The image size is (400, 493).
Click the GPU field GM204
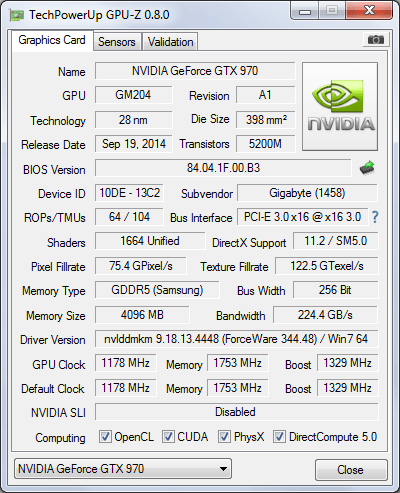pyautogui.click(x=133, y=95)
